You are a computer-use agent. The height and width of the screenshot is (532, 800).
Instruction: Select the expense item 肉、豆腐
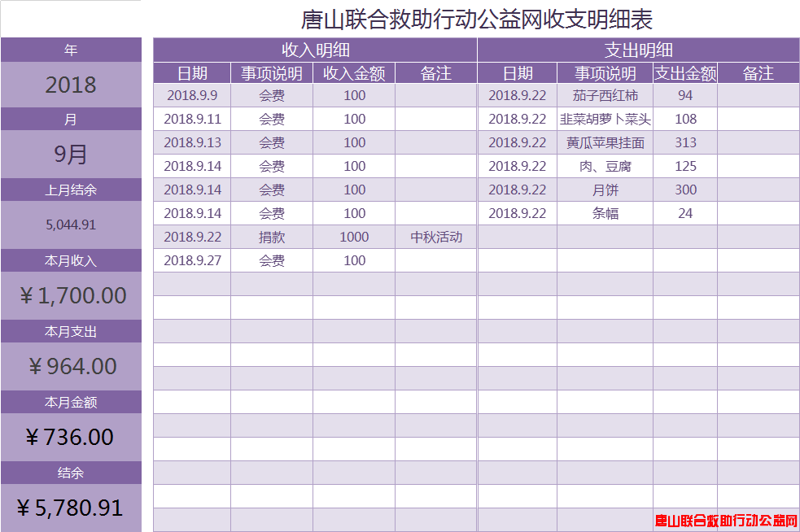tap(605, 166)
